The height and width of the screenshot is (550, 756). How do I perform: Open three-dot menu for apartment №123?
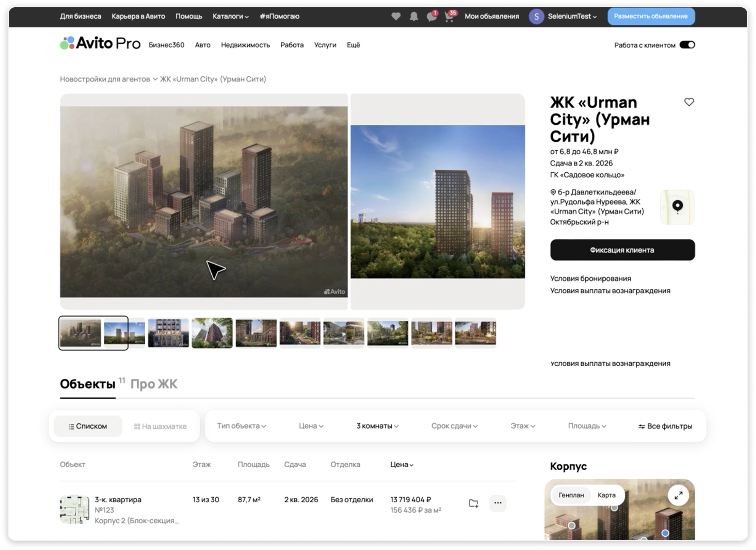point(498,503)
